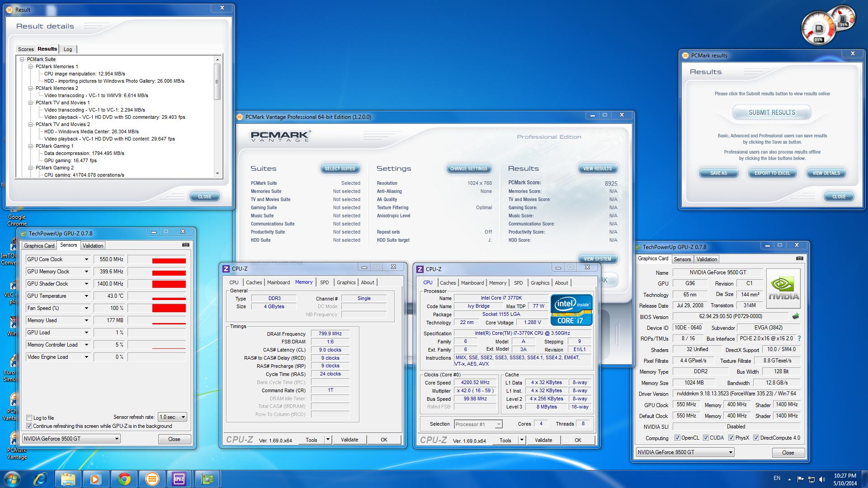The image size is (868, 488).
Task: Click the SUBMIT RESULTS button
Action: click(772, 113)
